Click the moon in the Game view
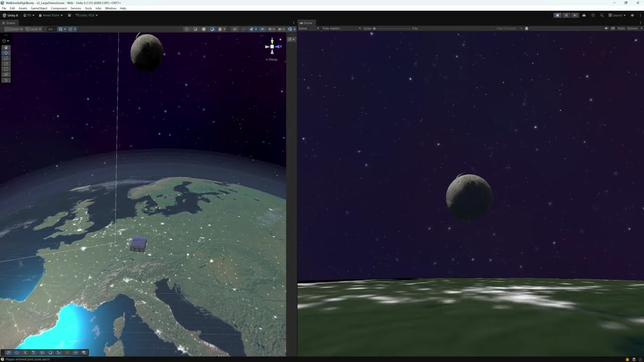 pyautogui.click(x=469, y=198)
